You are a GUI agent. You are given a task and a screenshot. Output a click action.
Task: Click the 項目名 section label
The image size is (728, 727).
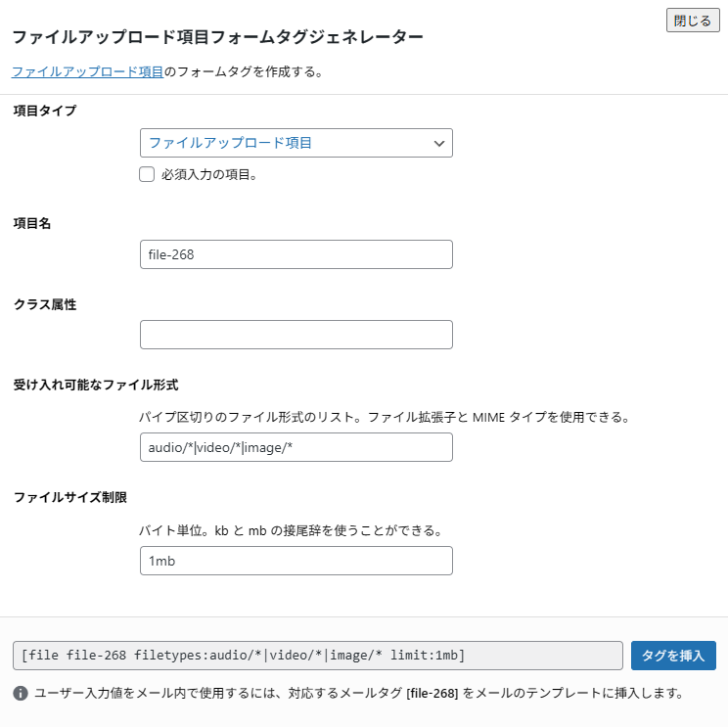coord(32,223)
